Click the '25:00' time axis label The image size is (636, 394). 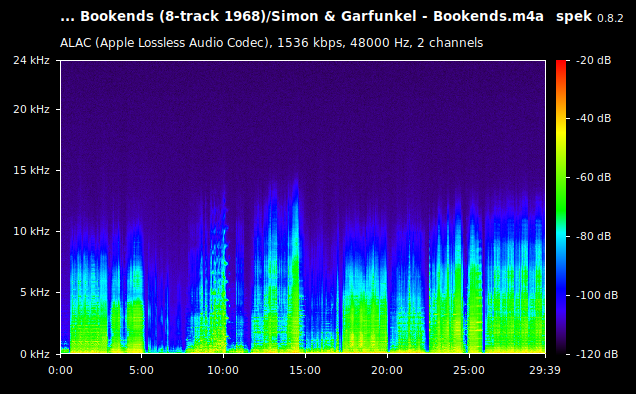(x=469, y=370)
